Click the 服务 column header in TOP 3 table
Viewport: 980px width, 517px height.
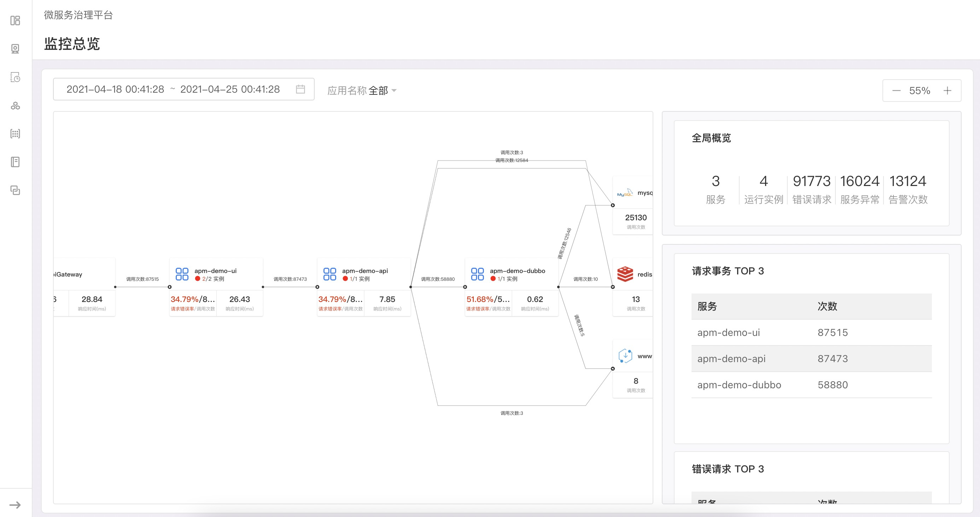pyautogui.click(x=707, y=306)
